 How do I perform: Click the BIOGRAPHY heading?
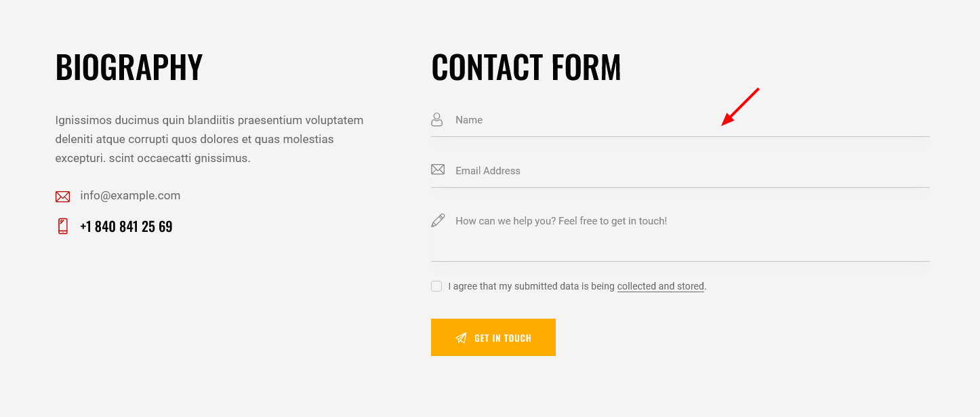pos(129,67)
